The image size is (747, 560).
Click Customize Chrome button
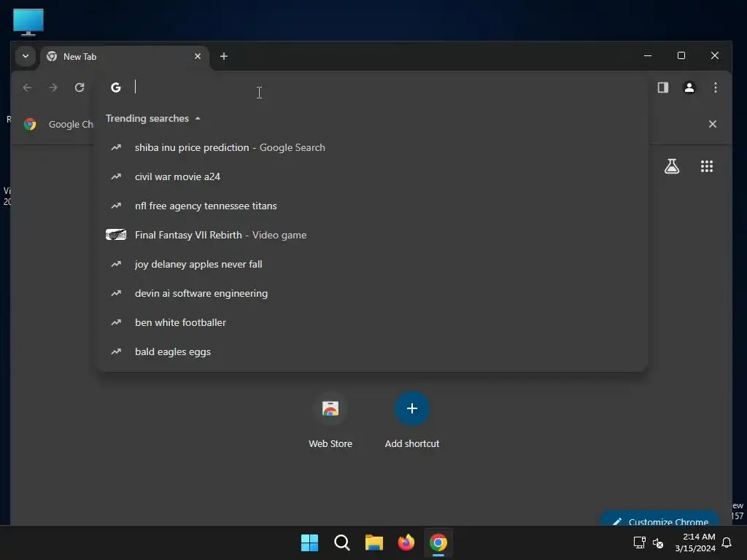pos(660,519)
